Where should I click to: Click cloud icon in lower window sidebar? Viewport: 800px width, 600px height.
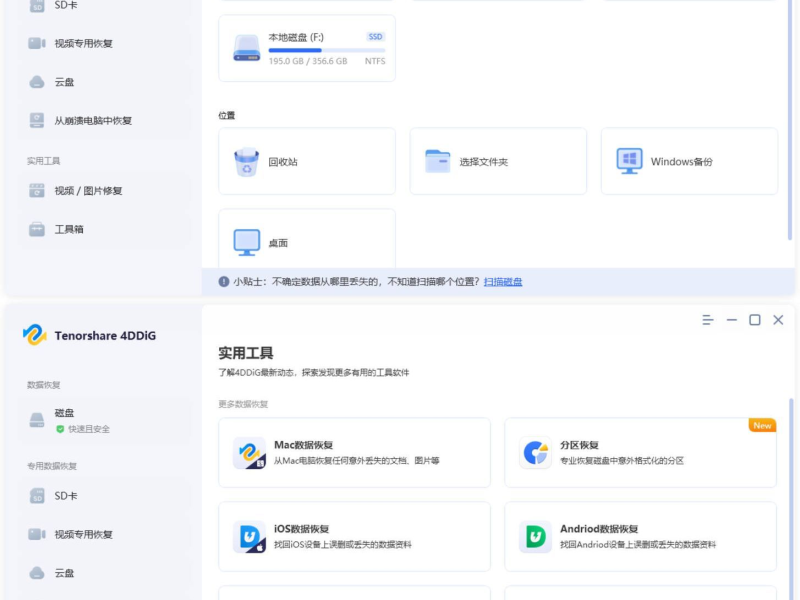pyautogui.click(x=37, y=573)
